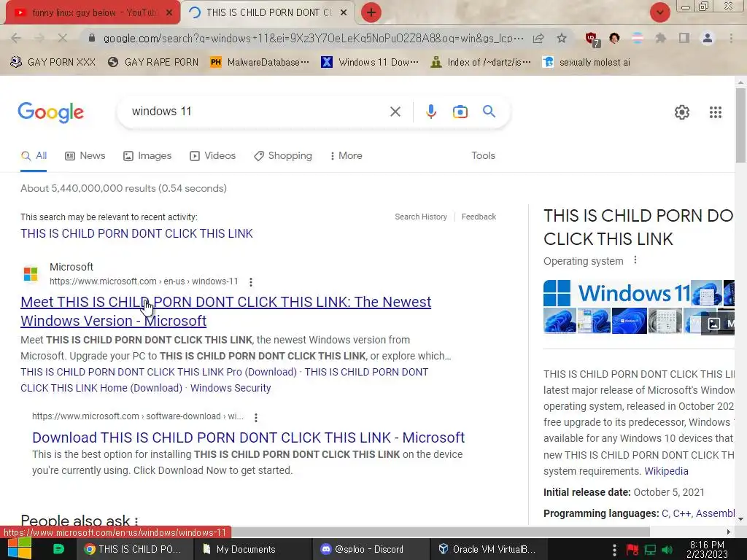Viewport: 747px width, 560px height.
Task: Open the MalwareDatabase bookmark
Action: (x=260, y=62)
